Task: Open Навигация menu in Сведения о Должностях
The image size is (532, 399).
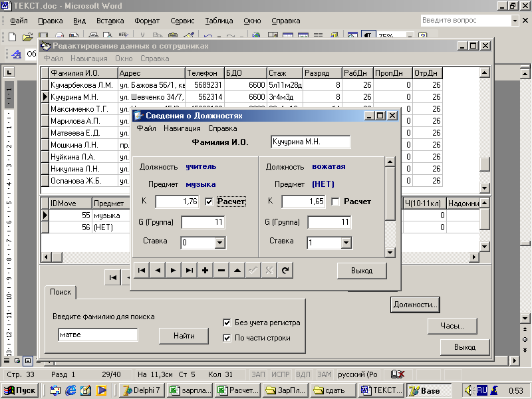Action: (182, 128)
